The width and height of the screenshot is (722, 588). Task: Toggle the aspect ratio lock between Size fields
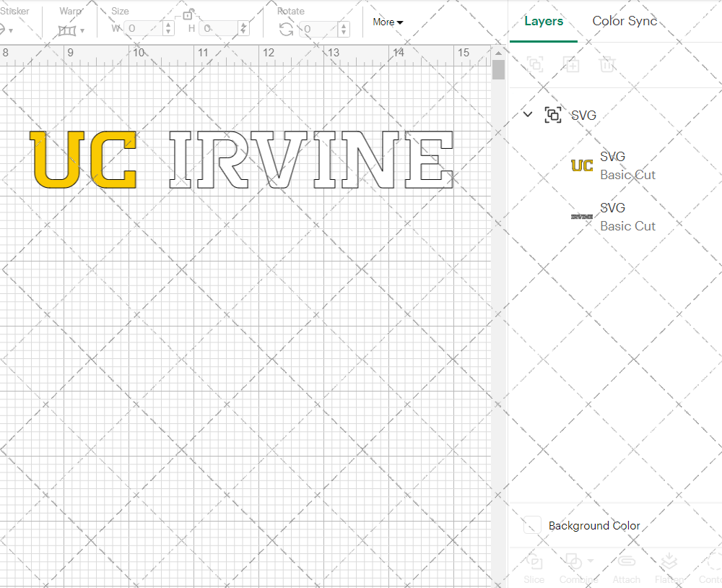point(186,14)
